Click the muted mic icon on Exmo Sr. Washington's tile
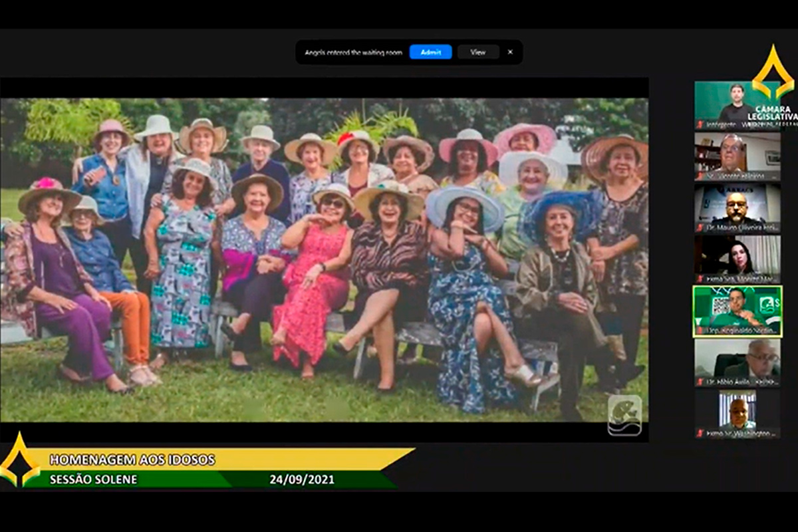 700,434
